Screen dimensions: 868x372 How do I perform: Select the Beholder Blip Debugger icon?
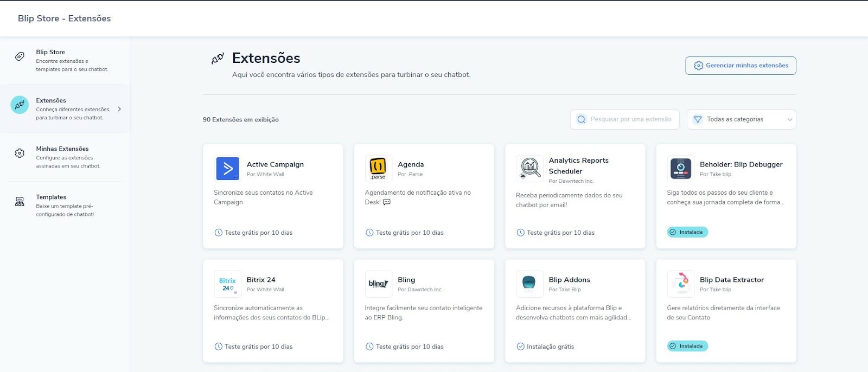[x=680, y=169]
